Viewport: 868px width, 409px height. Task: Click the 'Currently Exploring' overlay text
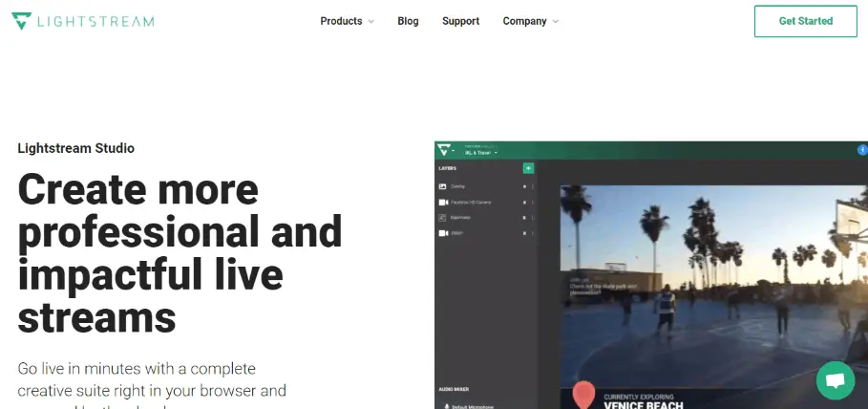pyautogui.click(x=638, y=397)
